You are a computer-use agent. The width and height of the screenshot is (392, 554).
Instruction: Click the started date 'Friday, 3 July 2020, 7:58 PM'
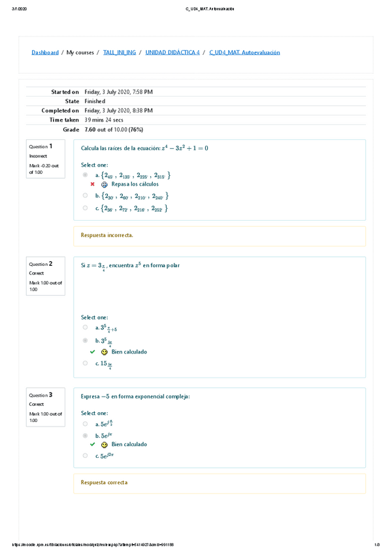[118, 92]
